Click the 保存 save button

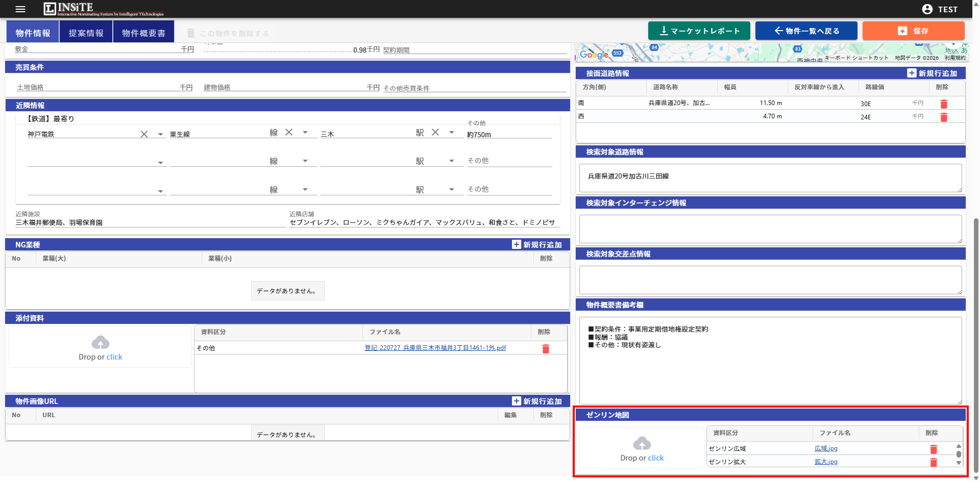913,31
